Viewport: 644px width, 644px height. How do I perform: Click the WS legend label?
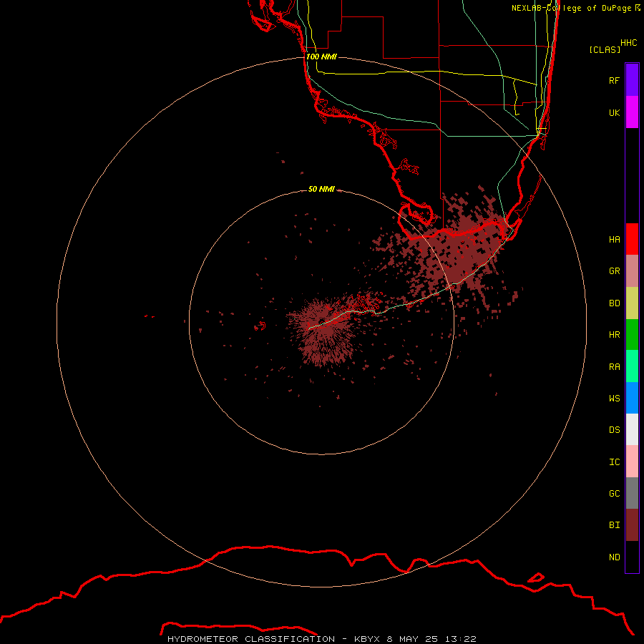click(614, 399)
